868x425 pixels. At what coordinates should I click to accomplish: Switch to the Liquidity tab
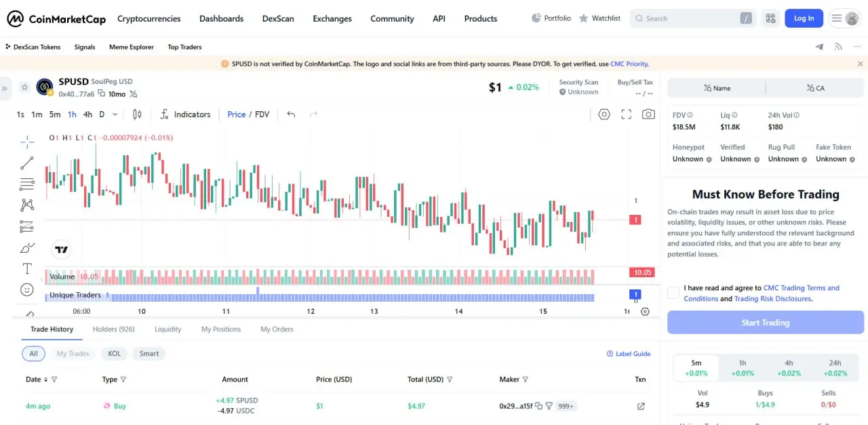point(167,329)
